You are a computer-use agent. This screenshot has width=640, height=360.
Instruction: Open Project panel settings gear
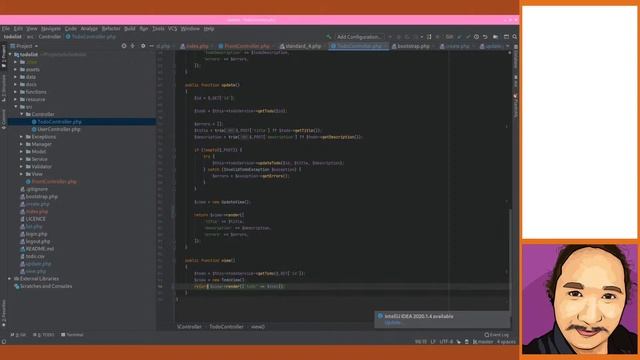(x=143, y=46)
